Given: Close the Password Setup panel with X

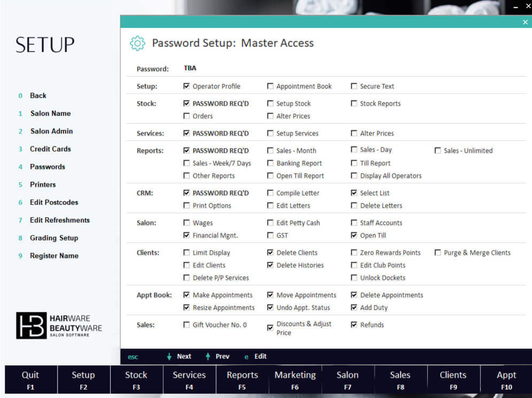Looking at the screenshot, I should (525, 22).
